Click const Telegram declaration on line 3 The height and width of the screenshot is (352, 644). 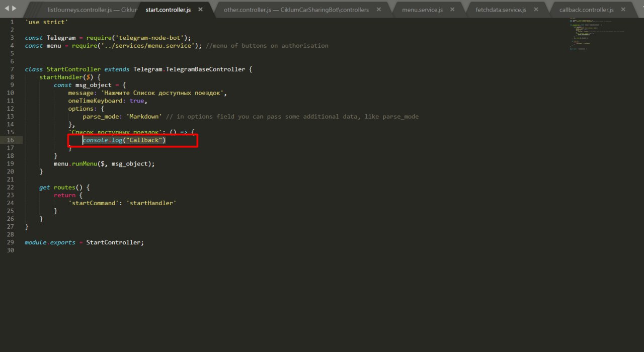tap(50, 38)
